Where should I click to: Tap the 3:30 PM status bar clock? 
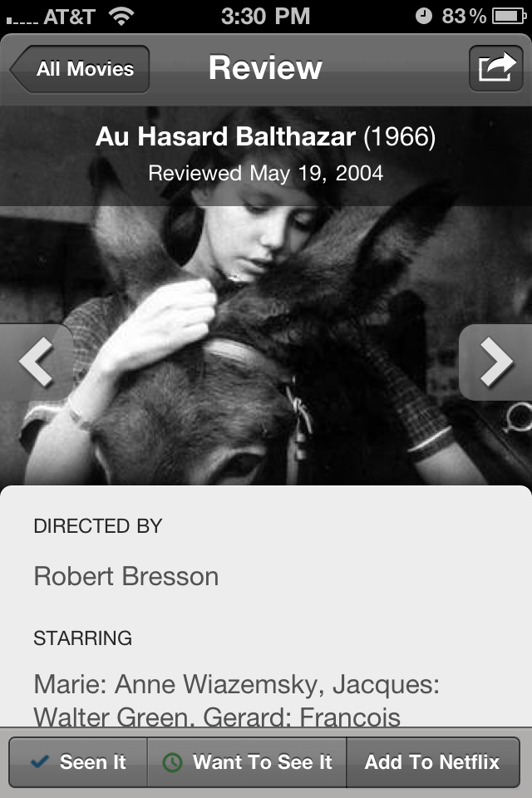[x=265, y=17]
